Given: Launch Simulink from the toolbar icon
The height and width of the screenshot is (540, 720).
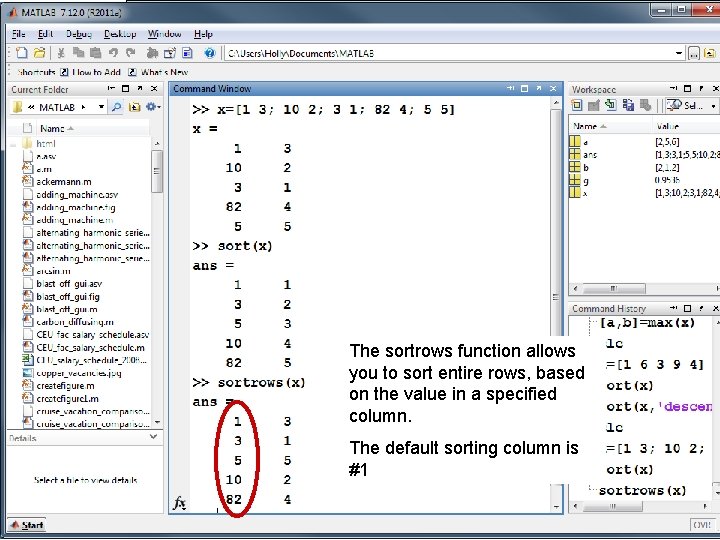Looking at the screenshot, I should 152,53.
